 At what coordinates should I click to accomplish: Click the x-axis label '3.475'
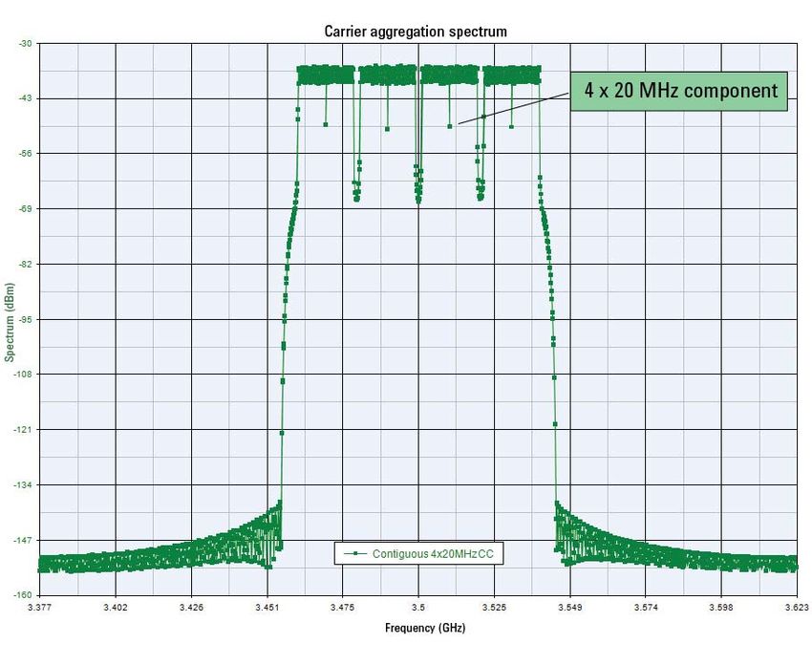[x=343, y=608]
